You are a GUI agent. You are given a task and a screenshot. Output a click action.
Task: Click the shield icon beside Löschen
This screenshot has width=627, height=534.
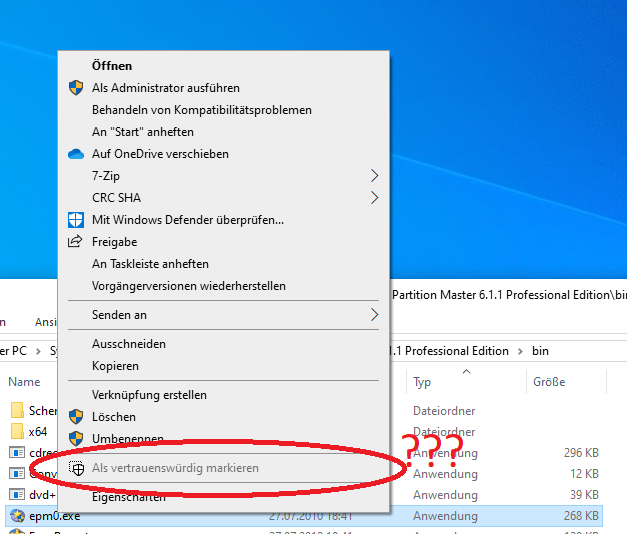pyautogui.click(x=76, y=417)
